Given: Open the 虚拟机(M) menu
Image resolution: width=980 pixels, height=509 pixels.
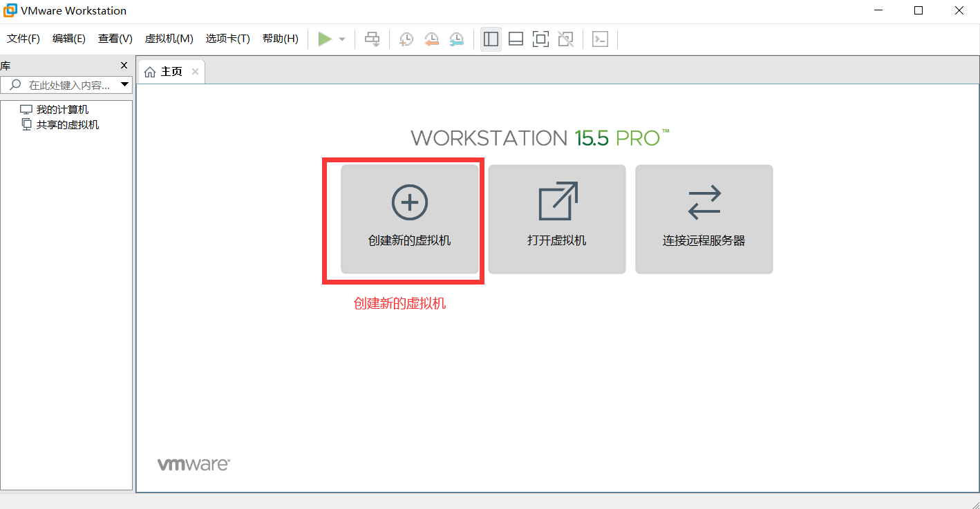Looking at the screenshot, I should pos(169,39).
